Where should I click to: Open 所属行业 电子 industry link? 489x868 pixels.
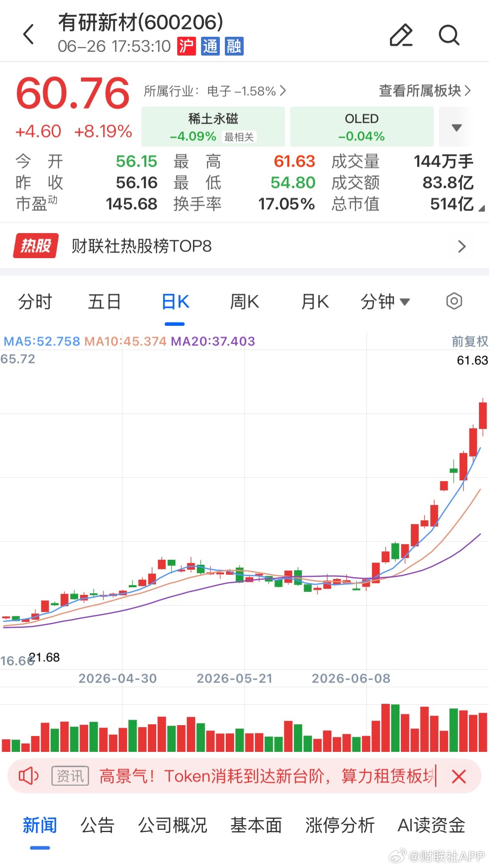pos(215,91)
